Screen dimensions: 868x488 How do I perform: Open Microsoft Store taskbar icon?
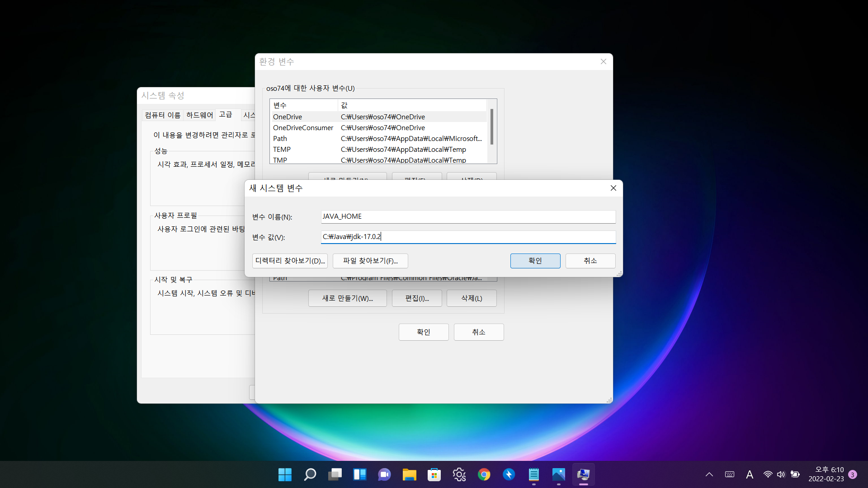point(434,474)
